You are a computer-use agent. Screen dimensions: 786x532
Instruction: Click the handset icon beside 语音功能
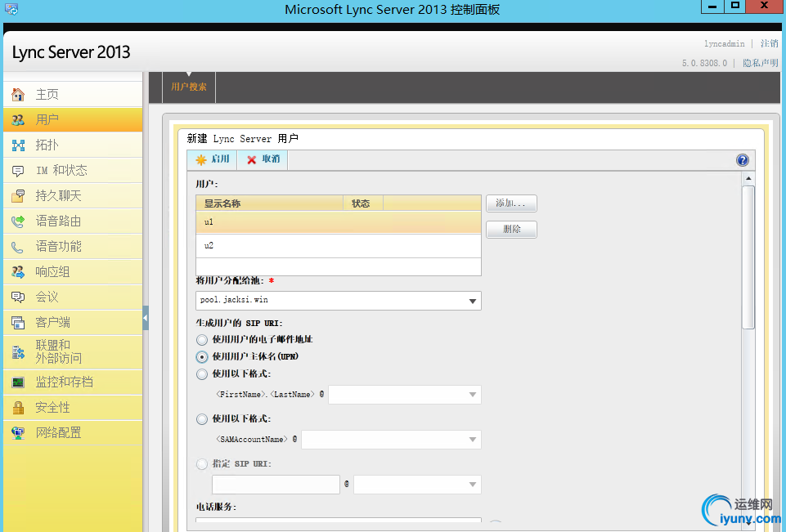18,247
